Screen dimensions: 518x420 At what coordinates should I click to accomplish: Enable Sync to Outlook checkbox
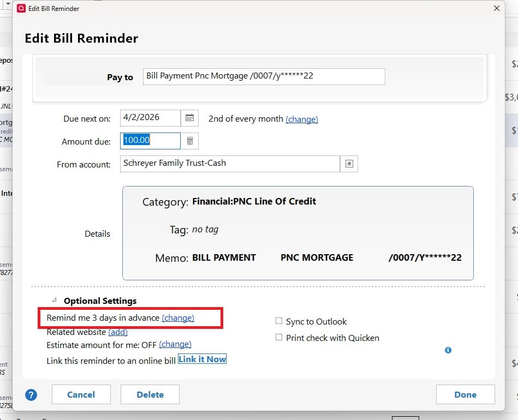279,321
